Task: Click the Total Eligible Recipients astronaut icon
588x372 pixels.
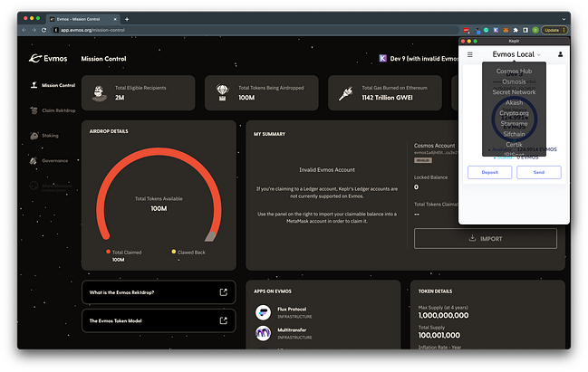Action: point(99,93)
